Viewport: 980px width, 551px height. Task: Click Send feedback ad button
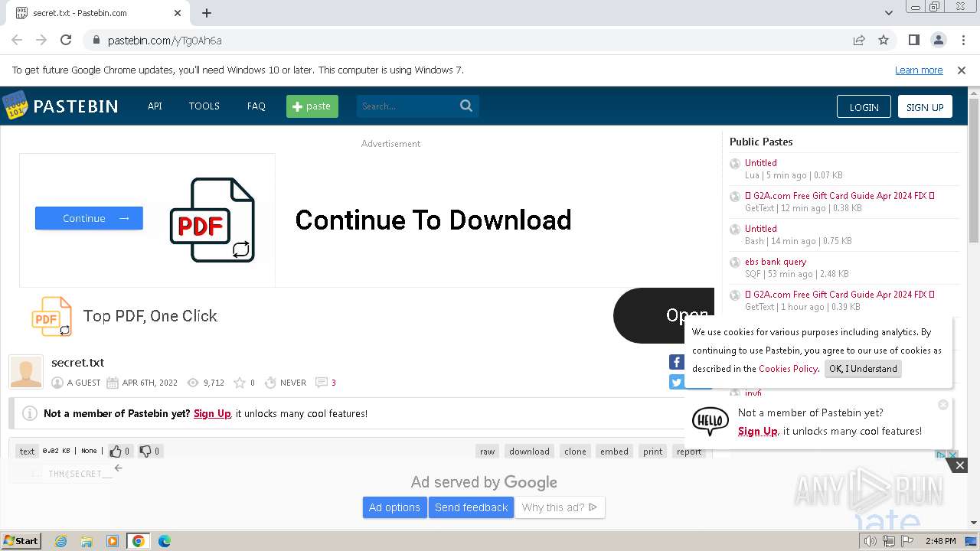(472, 507)
